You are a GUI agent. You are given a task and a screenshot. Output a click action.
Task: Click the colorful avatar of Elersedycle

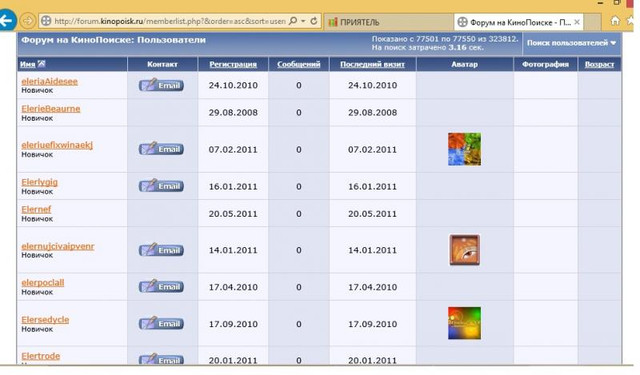[464, 323]
